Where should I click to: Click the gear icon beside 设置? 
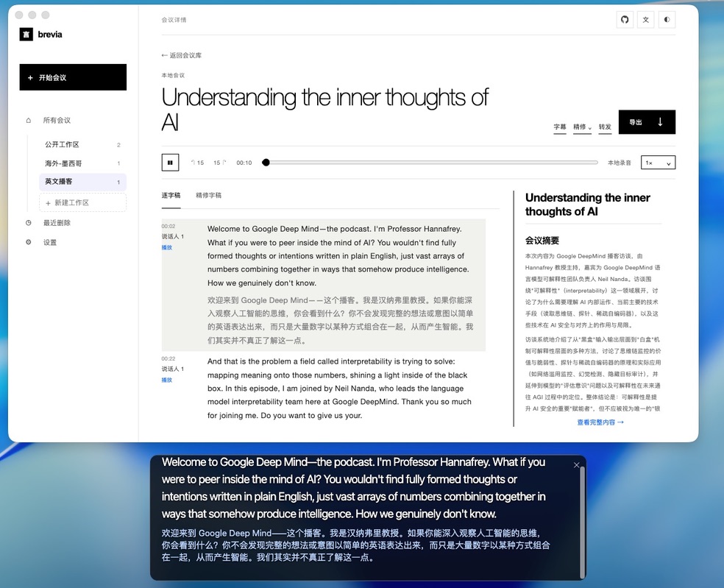point(29,242)
